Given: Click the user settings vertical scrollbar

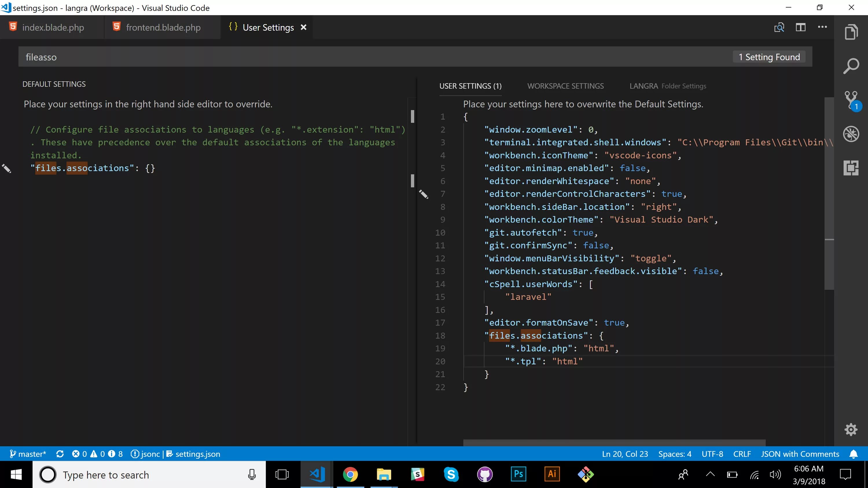Looking at the screenshot, I should (x=829, y=194).
